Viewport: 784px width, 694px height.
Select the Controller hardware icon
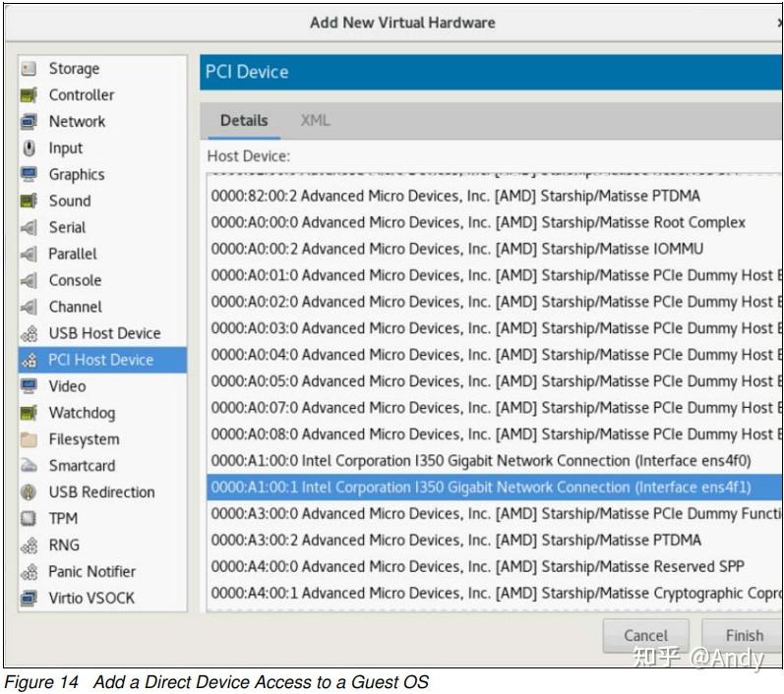point(29,95)
